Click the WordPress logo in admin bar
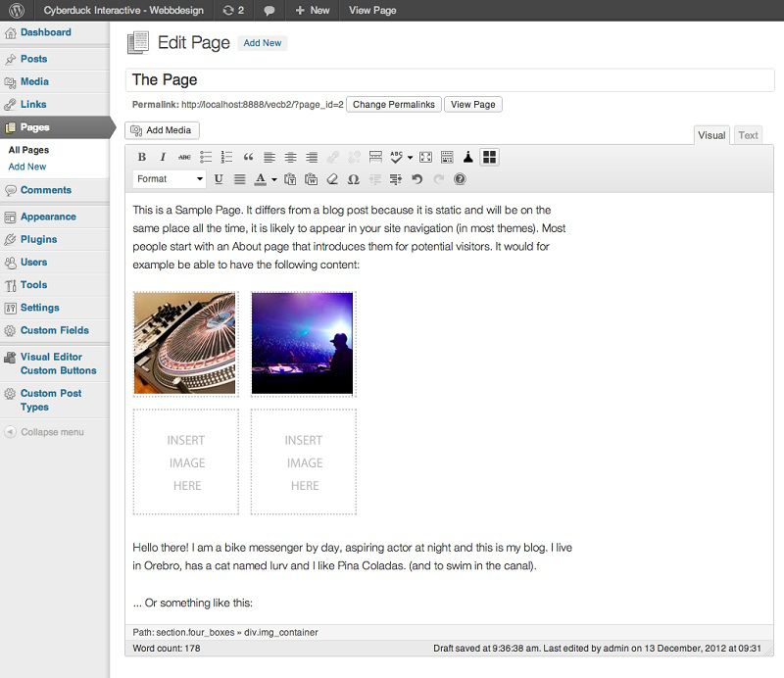 (17, 10)
